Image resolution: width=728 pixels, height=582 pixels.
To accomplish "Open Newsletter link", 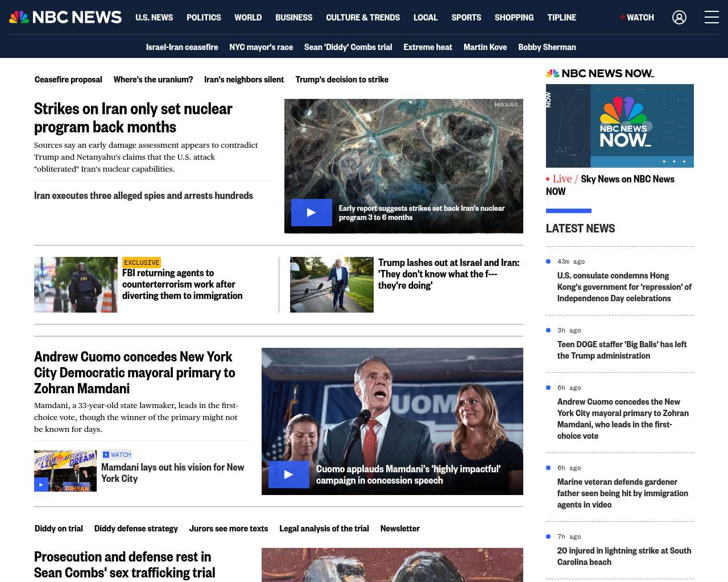I will pos(400,529).
